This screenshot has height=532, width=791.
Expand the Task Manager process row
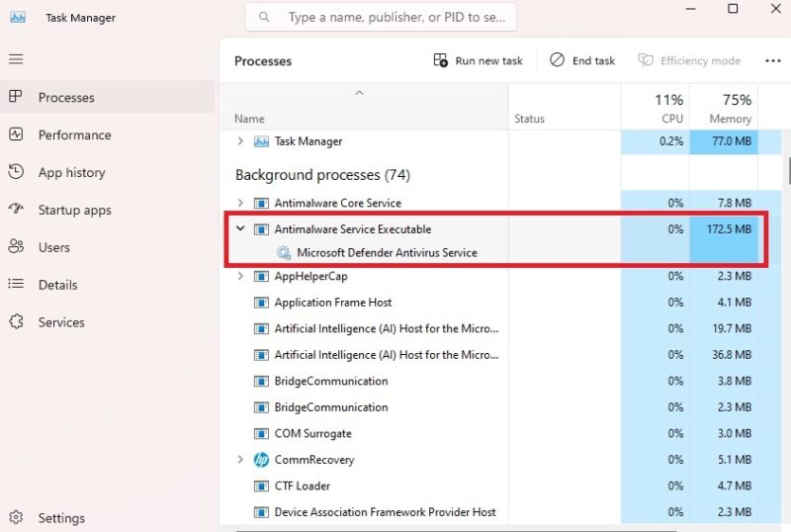click(x=240, y=141)
